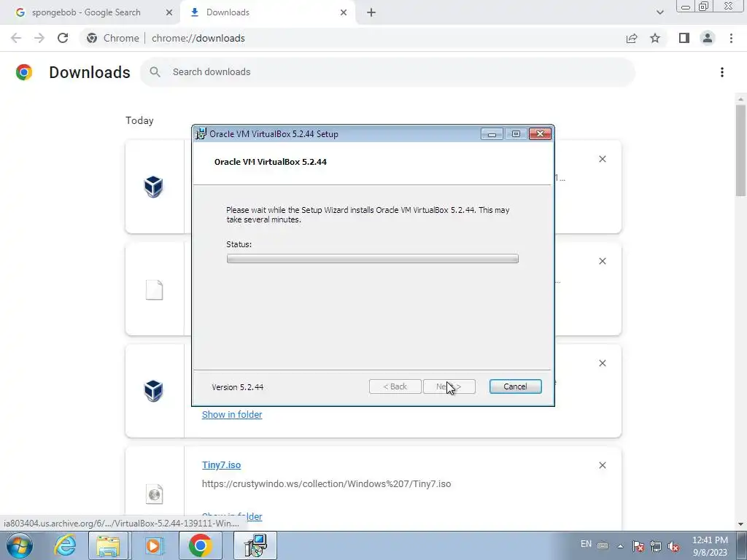Launch Internet Explorer from the taskbar
747x560 pixels.
(x=65, y=545)
